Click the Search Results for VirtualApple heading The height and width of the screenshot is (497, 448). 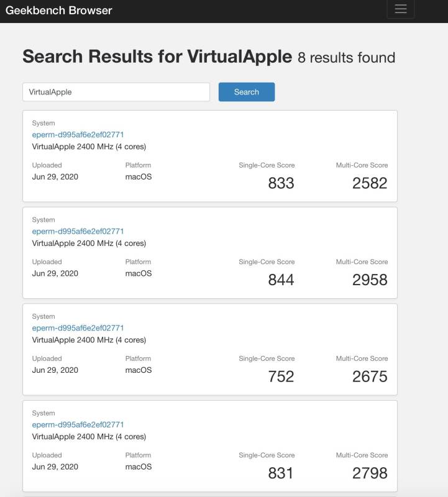tap(157, 57)
